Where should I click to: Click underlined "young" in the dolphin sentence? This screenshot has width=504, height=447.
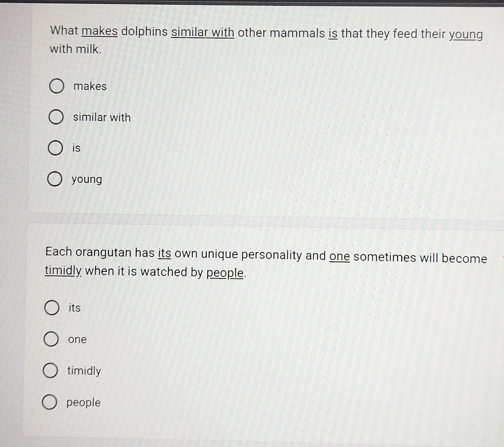[x=466, y=35]
